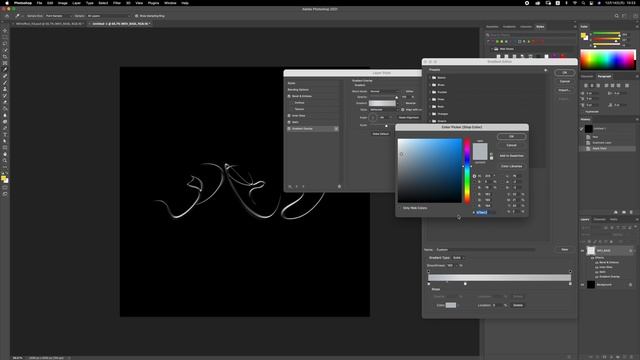The width and height of the screenshot is (640, 360).
Task: Toggle Align with Layer checkbox
Action: [x=402, y=110]
